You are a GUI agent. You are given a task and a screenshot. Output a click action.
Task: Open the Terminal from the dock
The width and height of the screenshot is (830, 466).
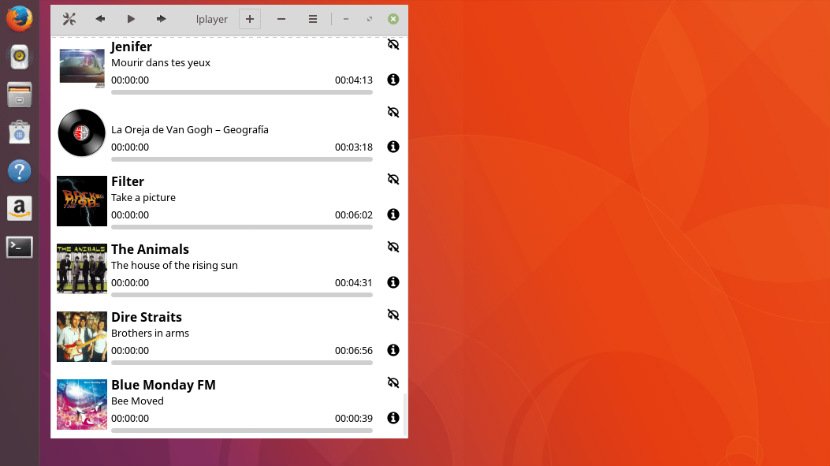tap(20, 247)
